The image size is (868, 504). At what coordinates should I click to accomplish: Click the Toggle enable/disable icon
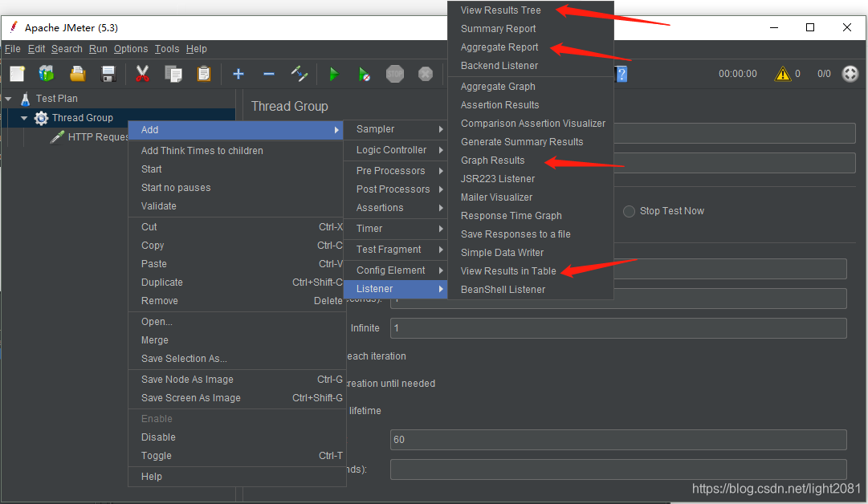(300, 74)
